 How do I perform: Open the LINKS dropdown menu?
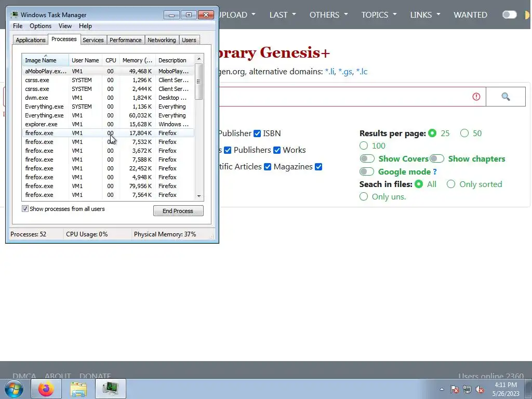[425, 15]
